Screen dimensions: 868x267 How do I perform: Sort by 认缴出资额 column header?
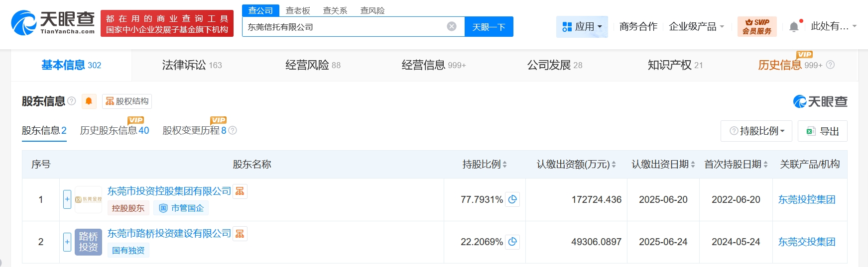(x=576, y=165)
